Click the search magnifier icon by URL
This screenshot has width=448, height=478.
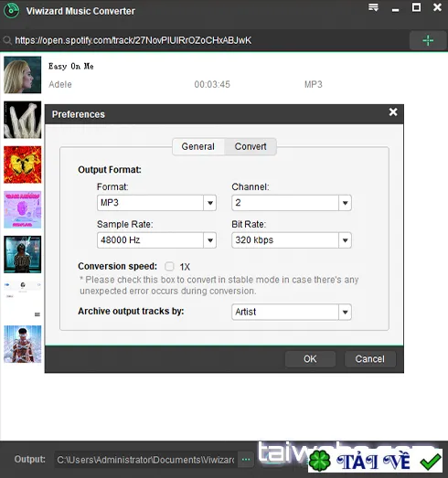tap(7, 40)
